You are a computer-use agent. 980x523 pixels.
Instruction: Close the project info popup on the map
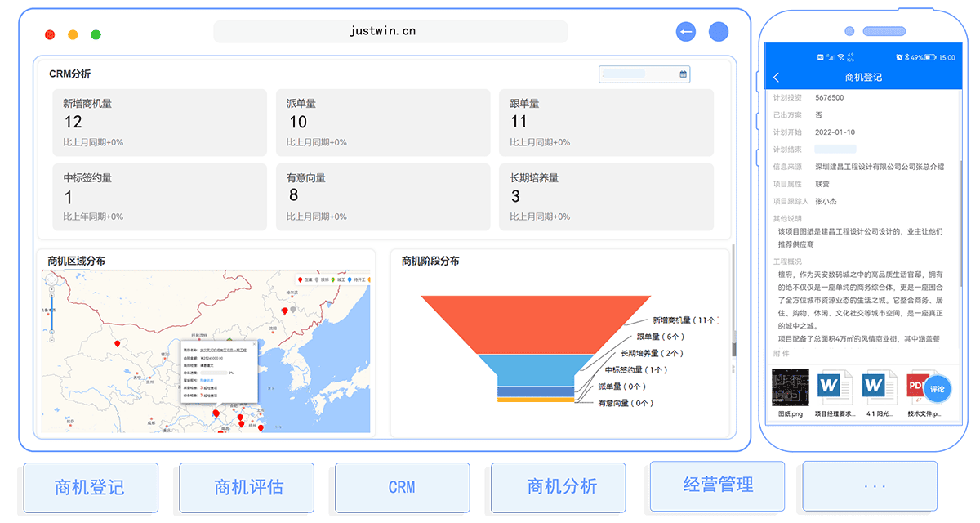pos(254,344)
